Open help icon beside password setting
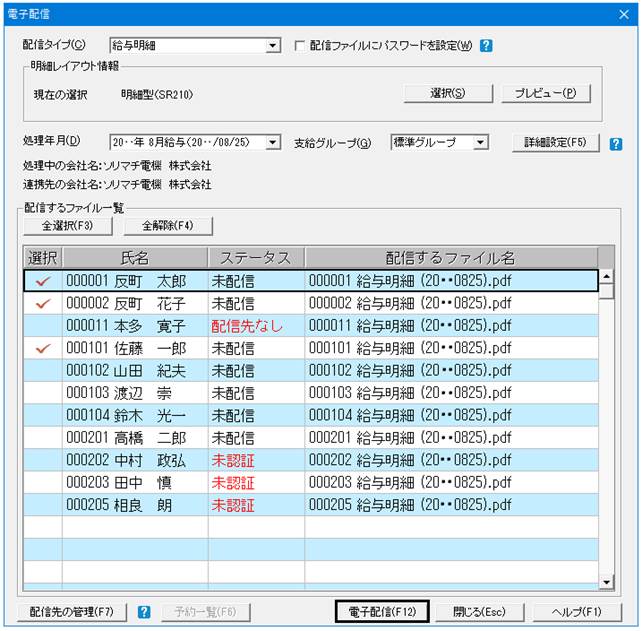The width and height of the screenshot is (642, 631). [486, 45]
